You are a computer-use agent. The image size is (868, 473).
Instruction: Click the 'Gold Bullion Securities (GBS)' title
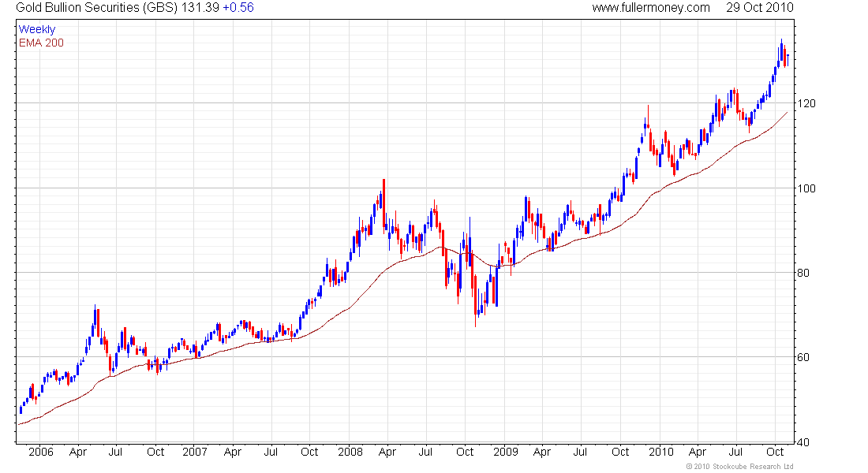(97, 8)
